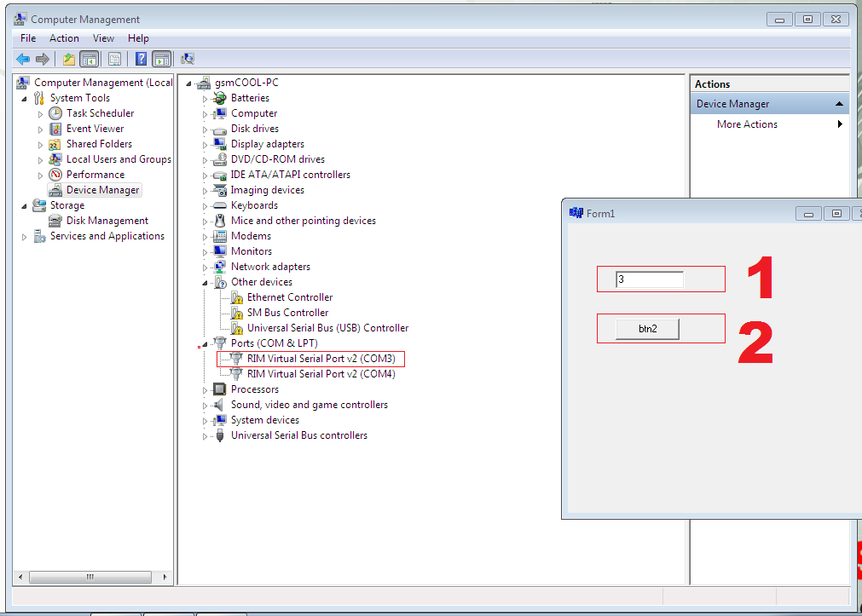Click the Up one level folder icon
This screenshot has height=616, width=862.
(x=69, y=59)
